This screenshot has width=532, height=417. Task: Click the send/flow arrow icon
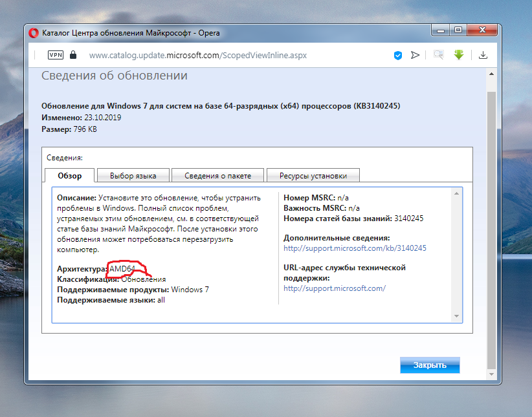(x=415, y=55)
